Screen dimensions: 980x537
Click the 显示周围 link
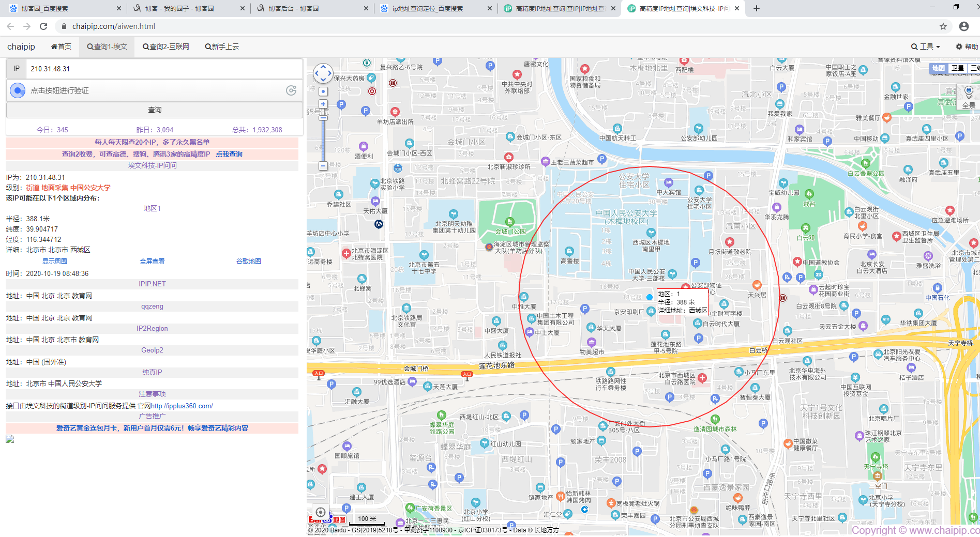55,262
